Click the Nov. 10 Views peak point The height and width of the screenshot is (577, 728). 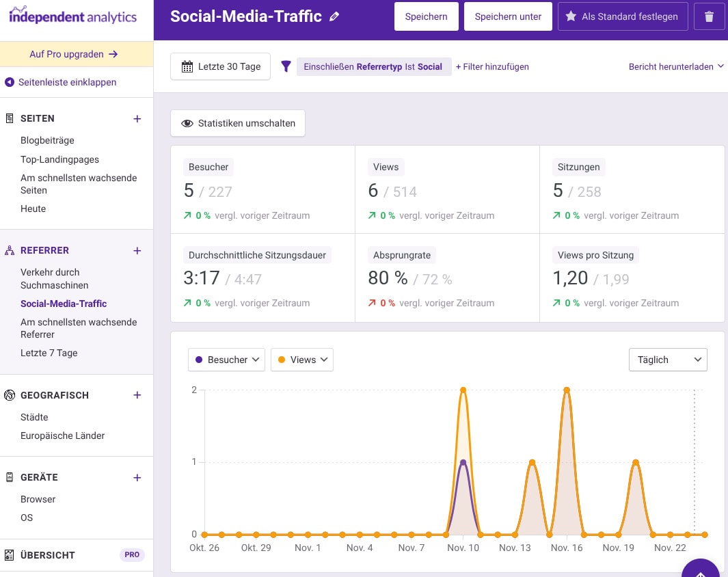pyautogui.click(x=463, y=390)
